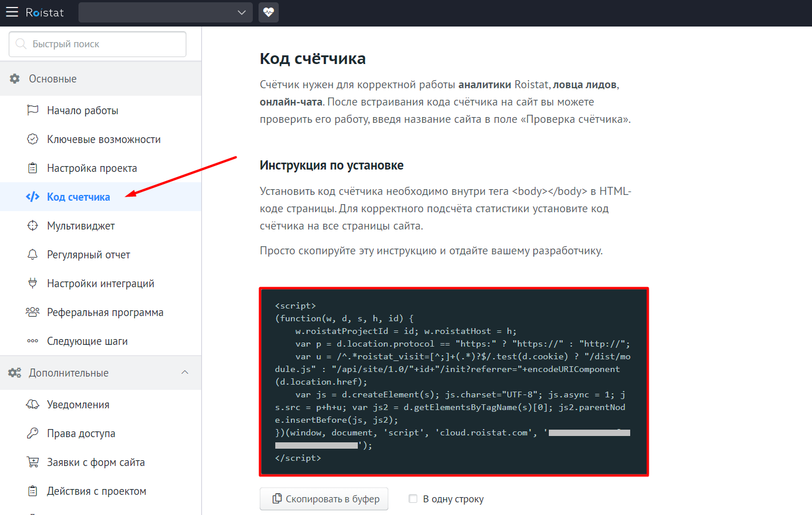Toggle the checkbox below the code block
Screen dimensions: 812x515
click(413, 498)
